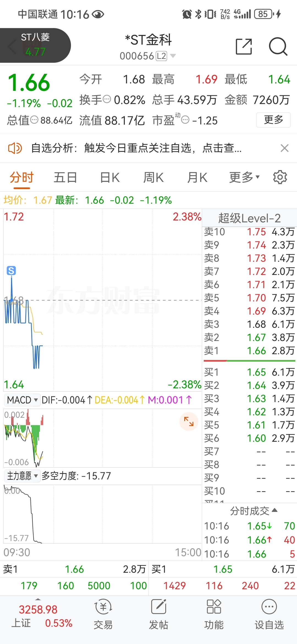Open the MACD indicator dropdown
Screen dimensions: 297x644
point(22,400)
